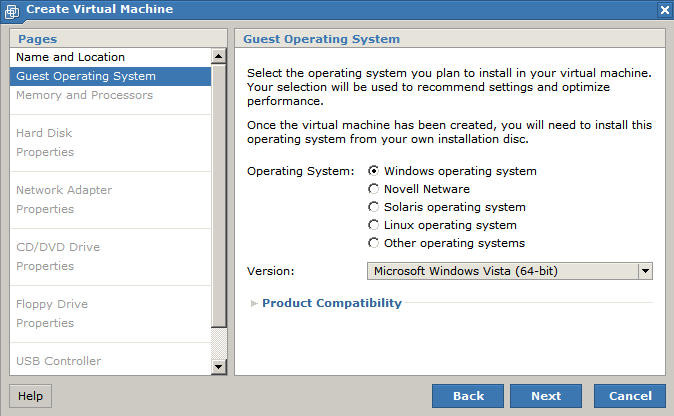Click Properties under CD/DVD Drive
674x416 pixels.
(45, 266)
